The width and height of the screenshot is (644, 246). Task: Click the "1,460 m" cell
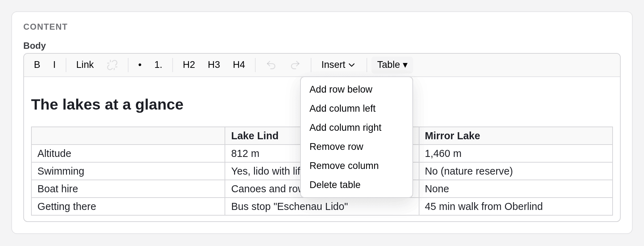(515, 153)
